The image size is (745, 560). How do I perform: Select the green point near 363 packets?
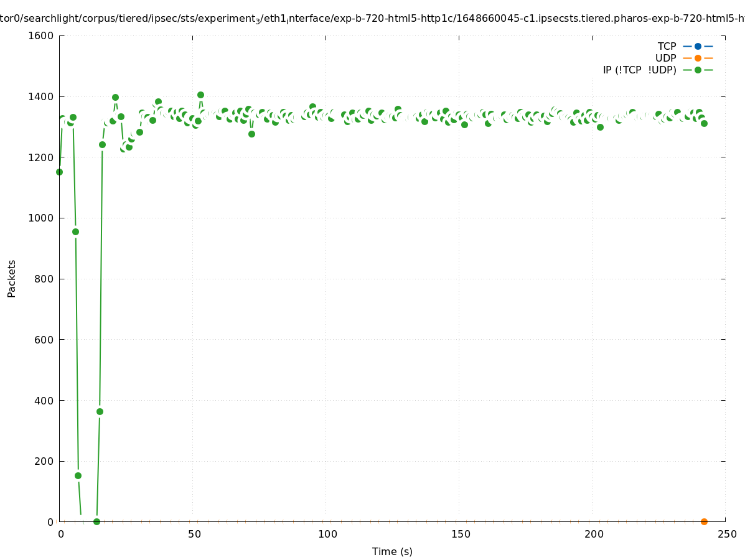pyautogui.click(x=100, y=411)
